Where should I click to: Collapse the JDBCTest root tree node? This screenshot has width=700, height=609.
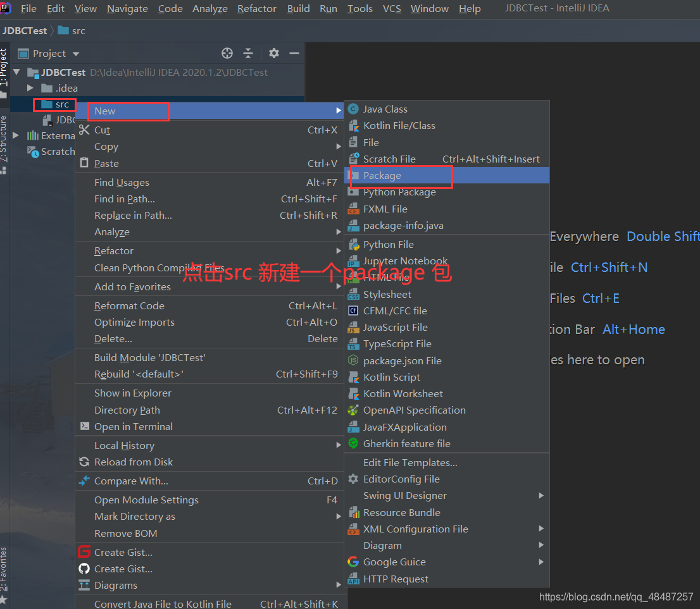(x=17, y=72)
